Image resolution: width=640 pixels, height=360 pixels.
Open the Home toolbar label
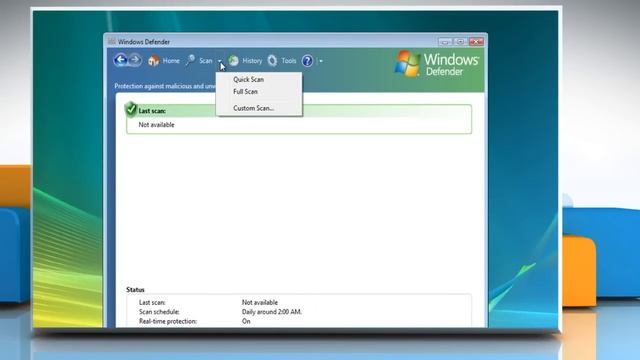[x=171, y=61]
